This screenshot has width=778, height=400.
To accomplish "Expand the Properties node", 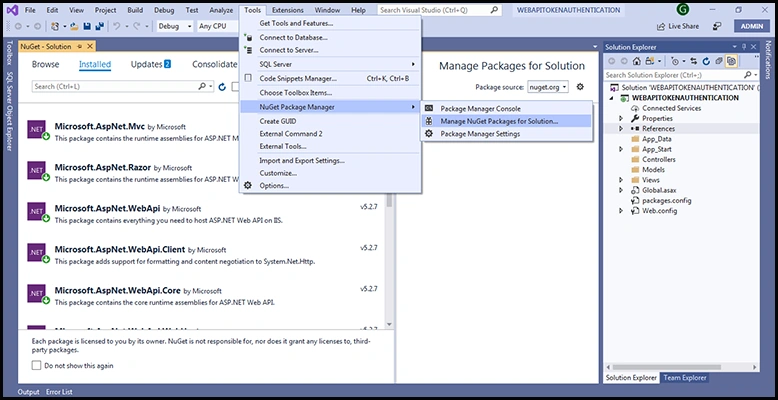I will tap(621, 118).
